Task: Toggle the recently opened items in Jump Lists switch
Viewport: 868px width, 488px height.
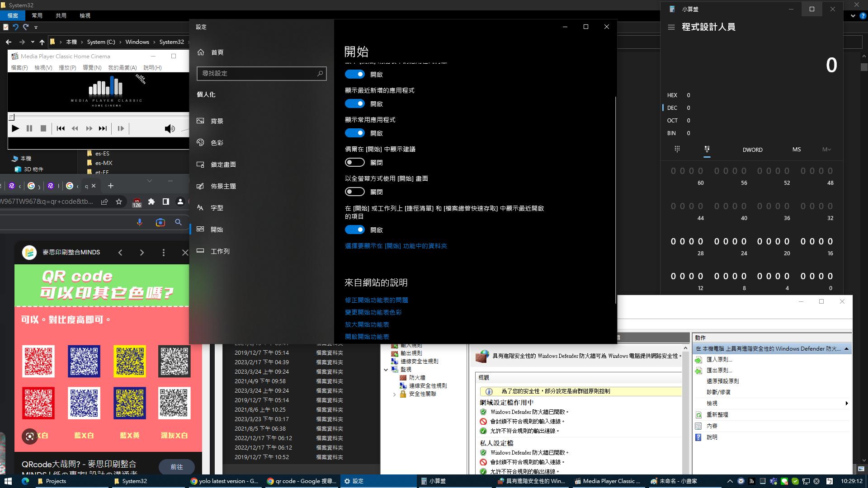Action: [355, 230]
